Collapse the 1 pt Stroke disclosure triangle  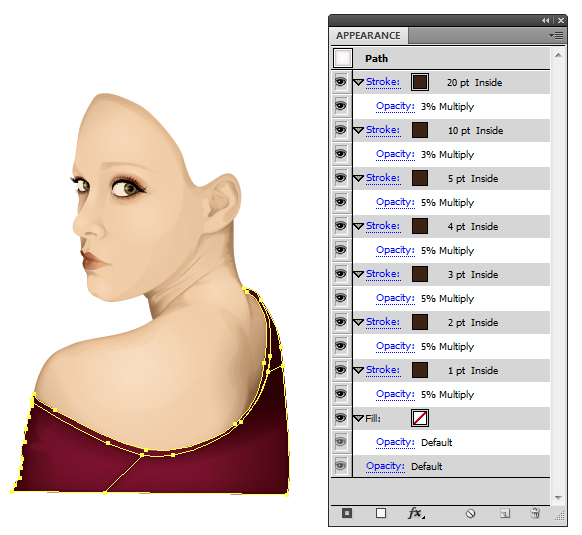pos(358,370)
